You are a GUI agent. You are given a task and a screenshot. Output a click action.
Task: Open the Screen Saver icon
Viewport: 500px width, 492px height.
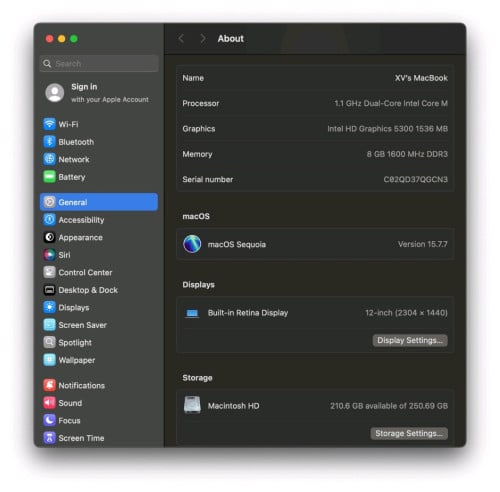tap(49, 325)
